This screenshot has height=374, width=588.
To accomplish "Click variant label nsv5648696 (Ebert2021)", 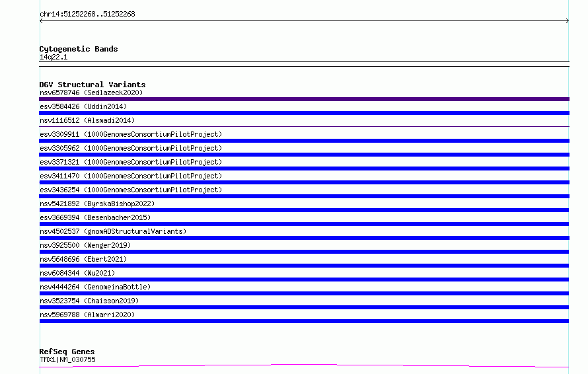I will 83,259.
